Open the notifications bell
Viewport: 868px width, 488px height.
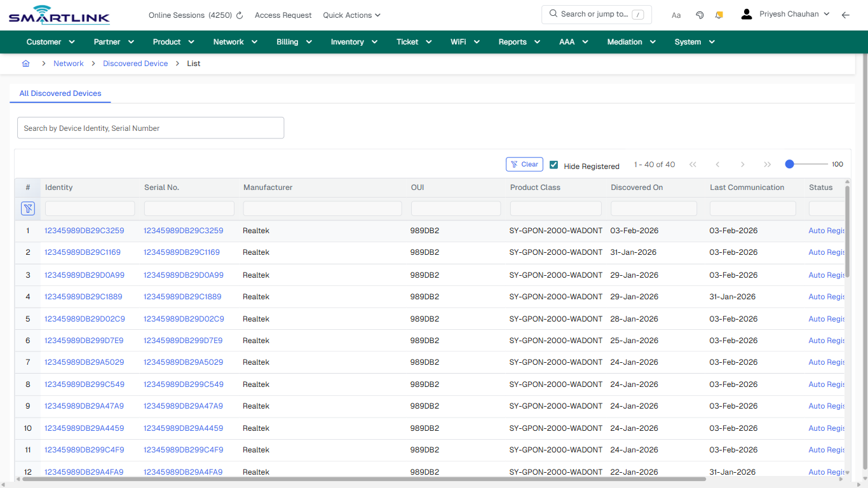coord(719,15)
